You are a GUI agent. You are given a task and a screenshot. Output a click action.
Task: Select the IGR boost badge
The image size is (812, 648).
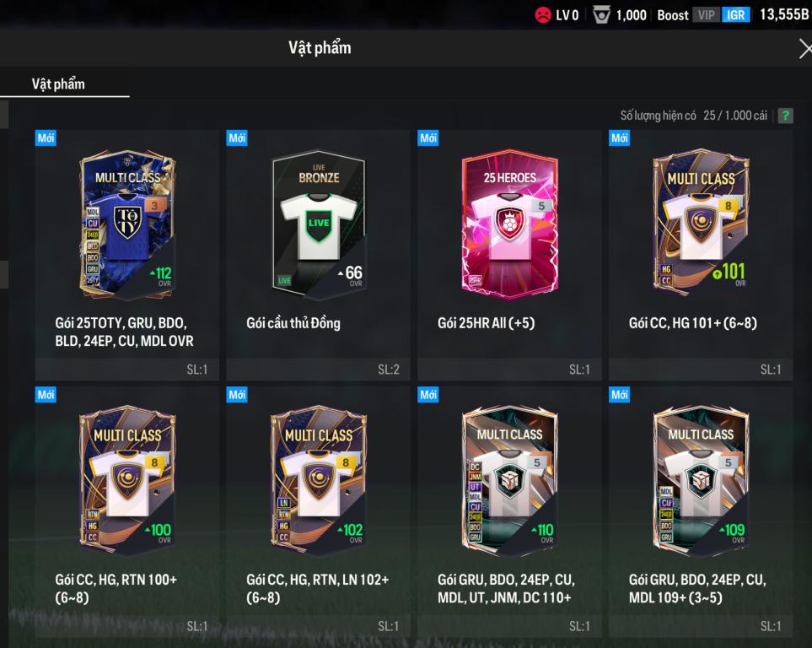pos(735,15)
